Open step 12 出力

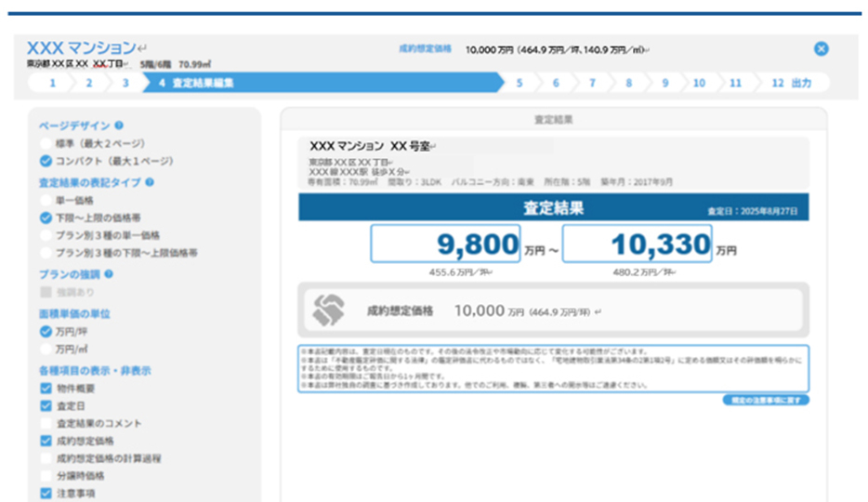(x=791, y=83)
